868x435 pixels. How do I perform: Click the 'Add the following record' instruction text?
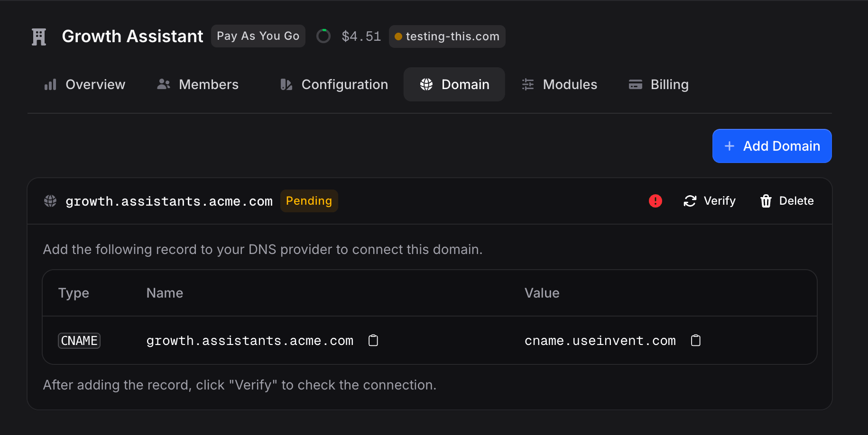point(263,249)
